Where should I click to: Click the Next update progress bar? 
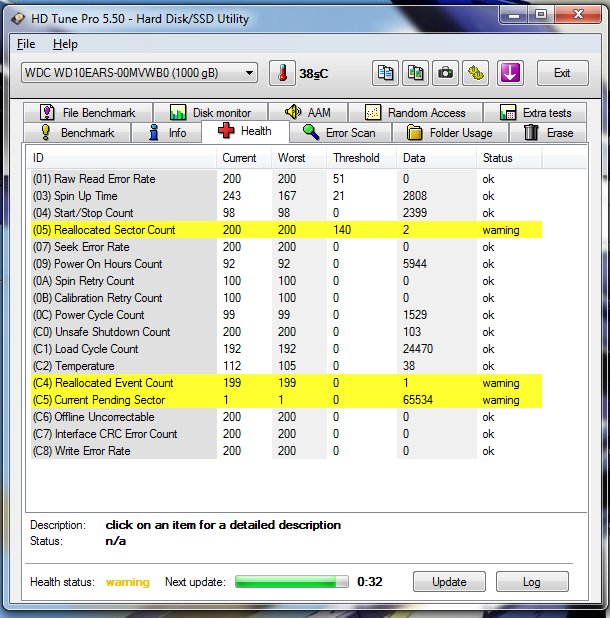292,582
